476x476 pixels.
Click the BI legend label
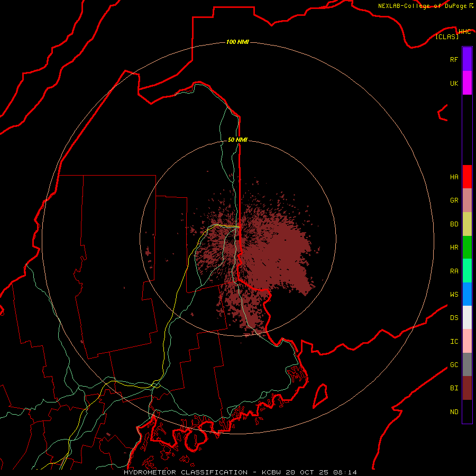pyautogui.click(x=454, y=388)
